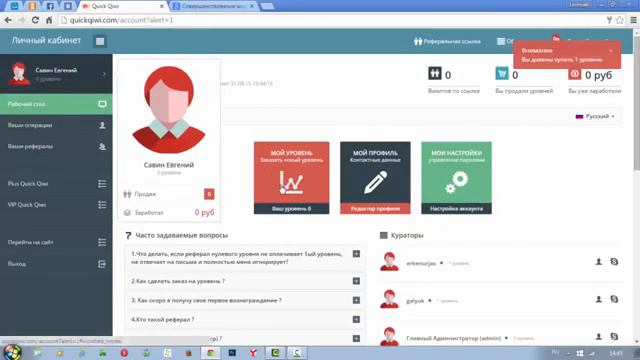Expand FAQ question 1 plus icon

356,254
